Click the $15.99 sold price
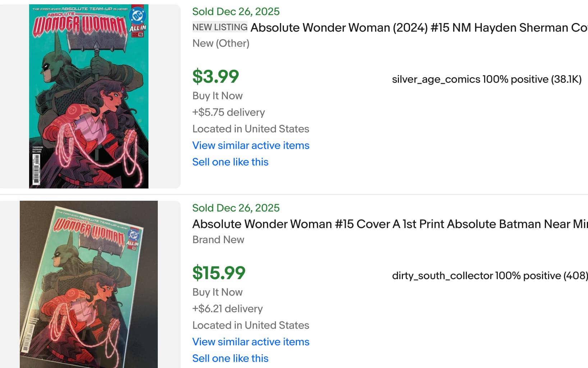 219,273
